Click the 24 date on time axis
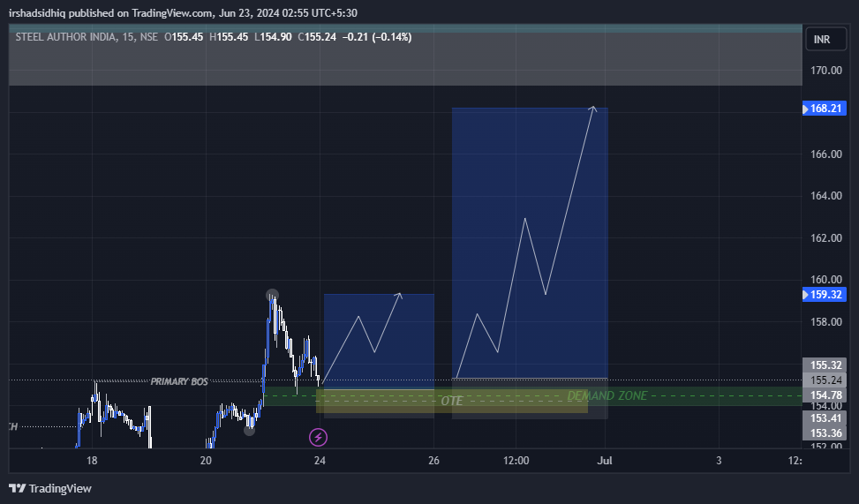 coord(320,460)
